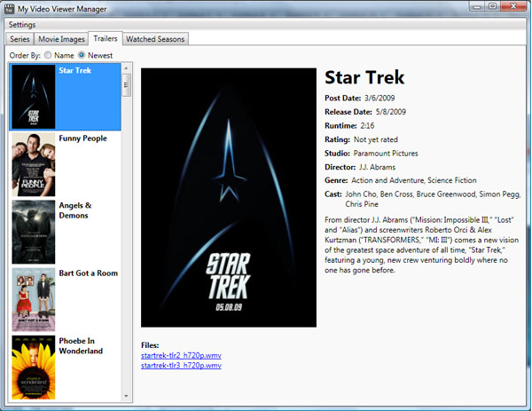Close the My Video Viewer Manager window
The height and width of the screenshot is (411, 532).
click(x=513, y=6)
